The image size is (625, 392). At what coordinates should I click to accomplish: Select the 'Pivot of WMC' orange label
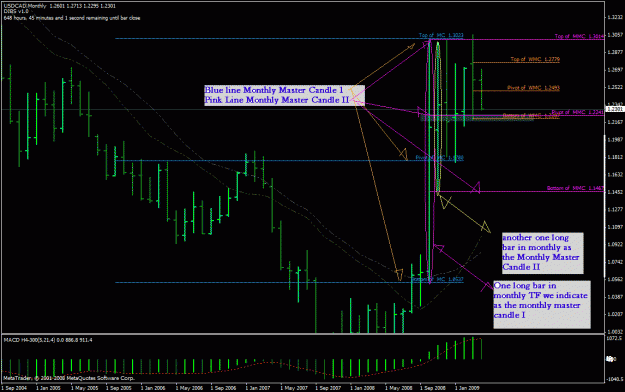(x=533, y=88)
